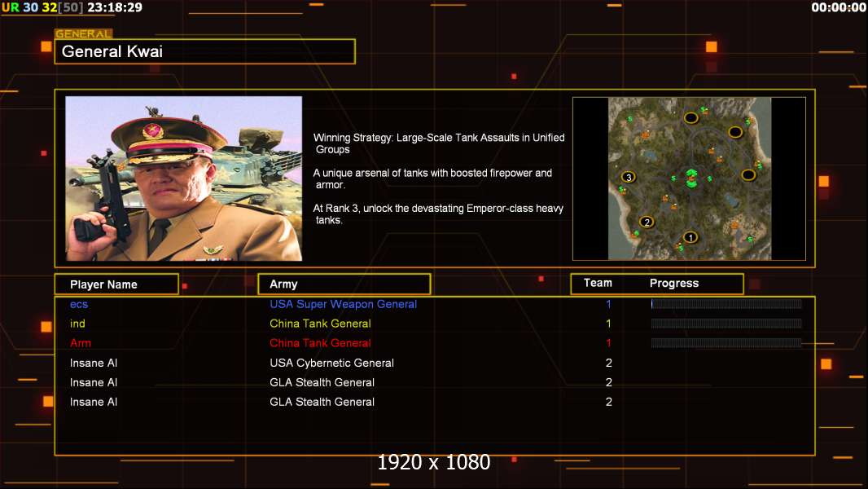Click the 23:18:29 clock readout
Viewport: 868px width, 489px height.
point(115,7)
